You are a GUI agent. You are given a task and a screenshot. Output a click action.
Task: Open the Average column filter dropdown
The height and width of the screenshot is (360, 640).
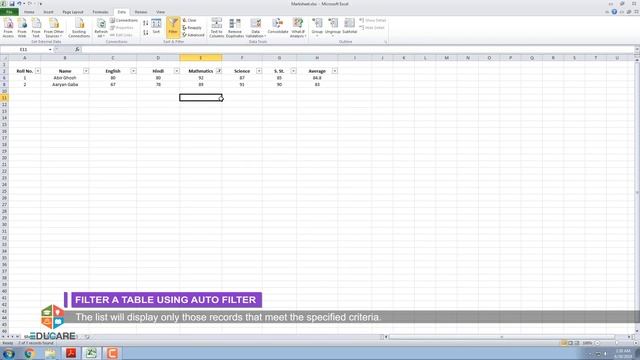pyautogui.click(x=334, y=71)
